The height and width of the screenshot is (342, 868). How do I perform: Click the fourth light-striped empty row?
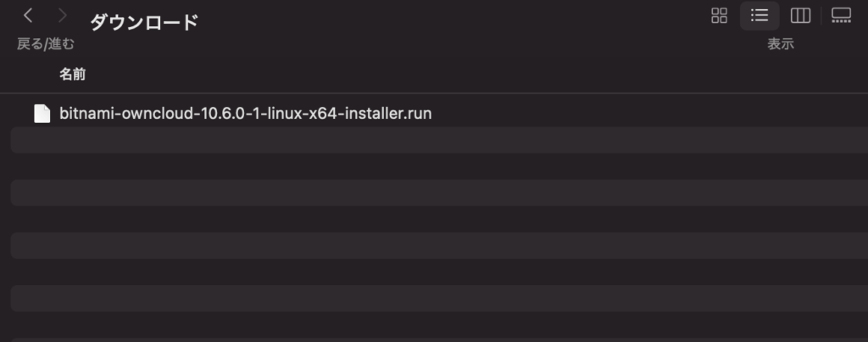(440, 298)
